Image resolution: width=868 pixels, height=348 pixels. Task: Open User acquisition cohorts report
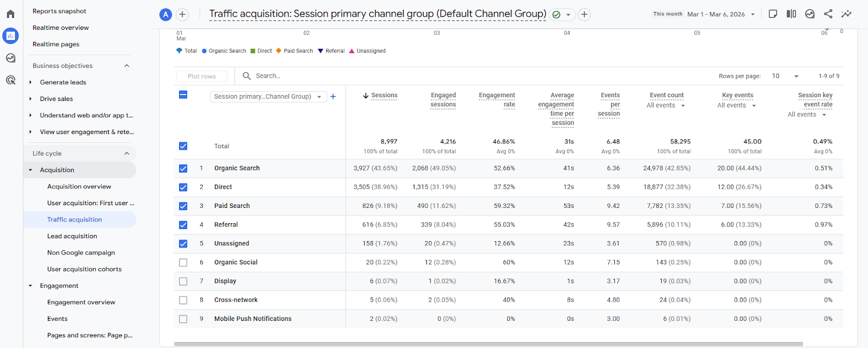click(x=84, y=269)
